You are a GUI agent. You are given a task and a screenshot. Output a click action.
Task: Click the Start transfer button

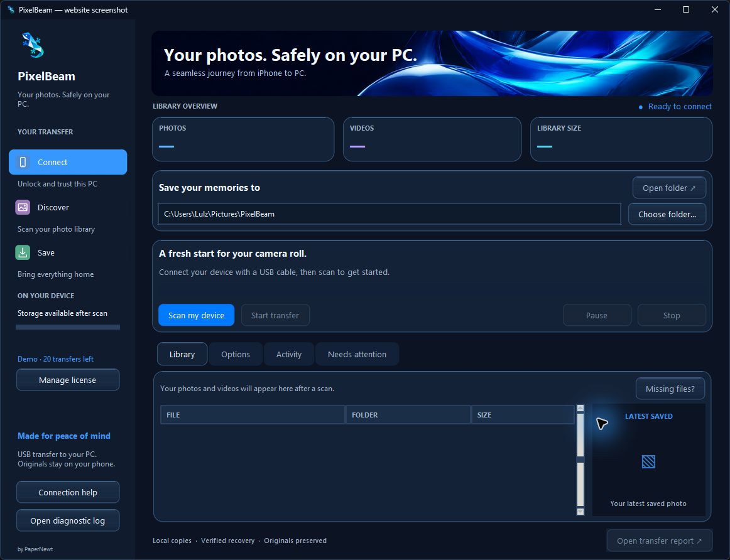(x=275, y=315)
